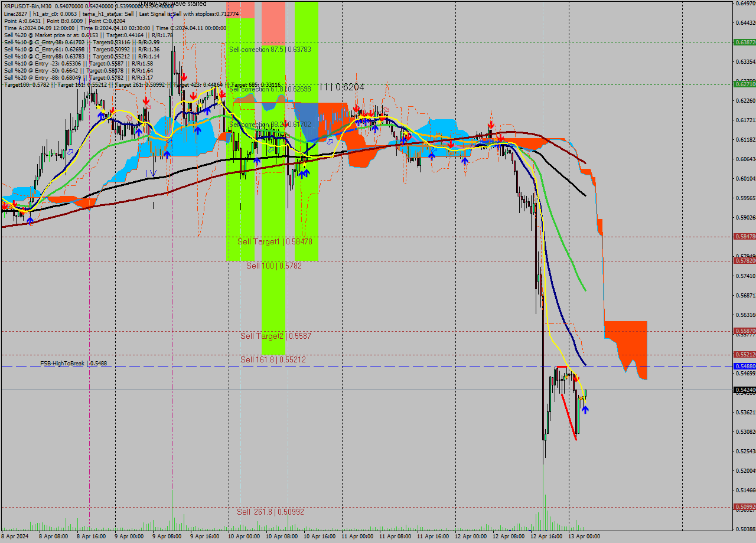The image size is (756, 543).
Task: Select the red 0.58478 price tag
Action: 744,236
